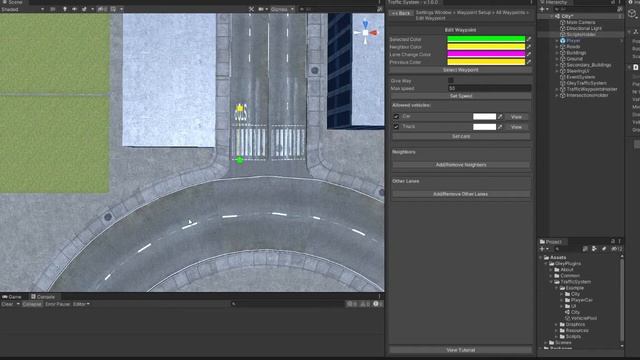
Task: Switch to the Game tab
Action: [12, 297]
